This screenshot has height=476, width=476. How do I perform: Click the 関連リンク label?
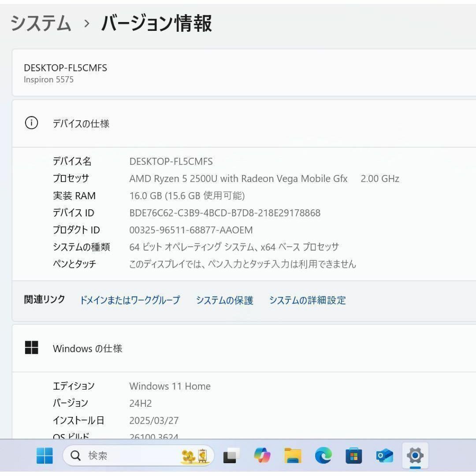pos(45,299)
